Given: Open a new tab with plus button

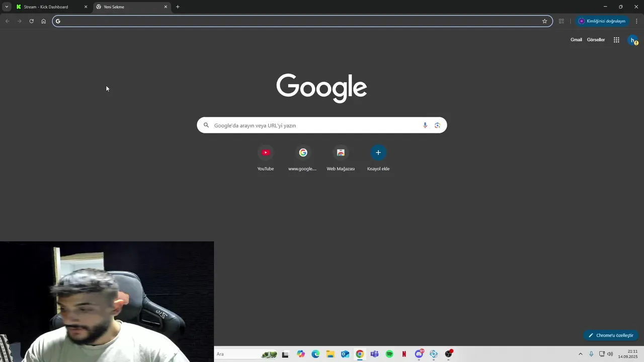Looking at the screenshot, I should point(178,7).
